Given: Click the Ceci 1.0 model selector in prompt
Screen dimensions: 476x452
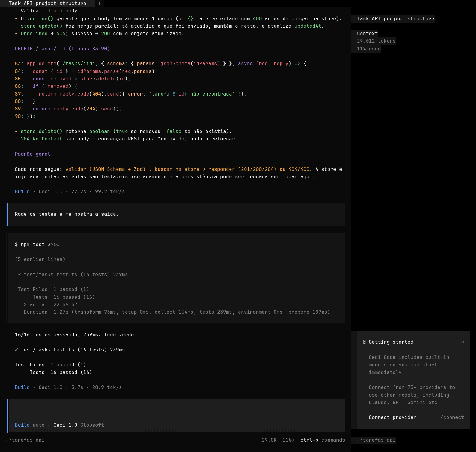Looking at the screenshot, I should coord(65,425).
